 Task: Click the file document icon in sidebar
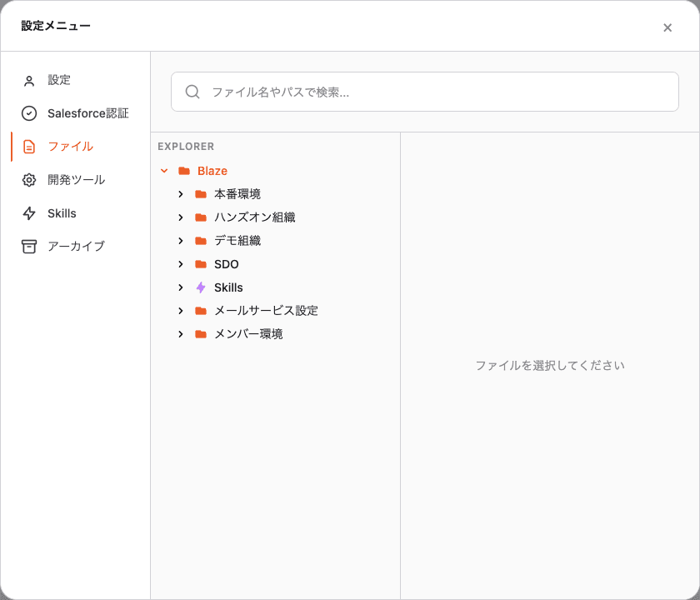tap(29, 147)
